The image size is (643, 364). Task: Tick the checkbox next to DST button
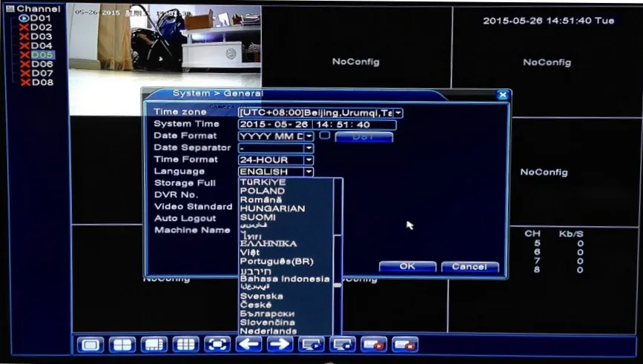[325, 135]
